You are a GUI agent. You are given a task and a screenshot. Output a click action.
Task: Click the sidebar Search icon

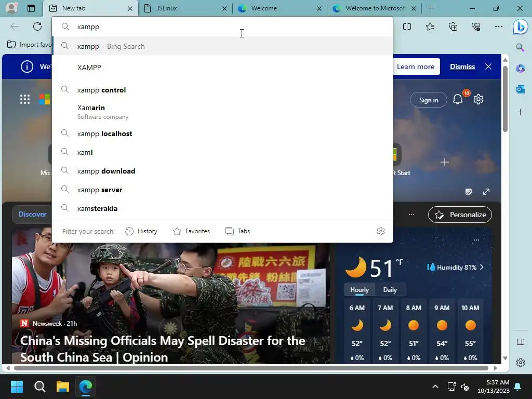pyautogui.click(x=520, y=47)
